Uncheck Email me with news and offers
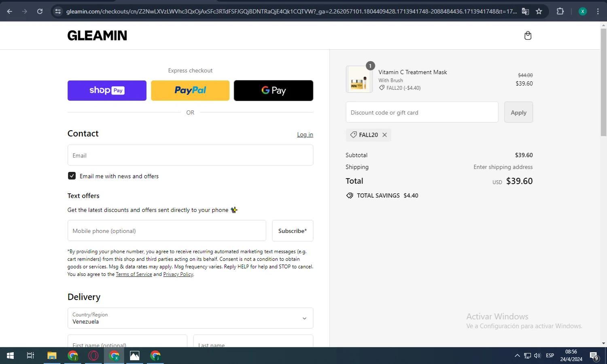This screenshot has height=364, width=607. pyautogui.click(x=72, y=176)
